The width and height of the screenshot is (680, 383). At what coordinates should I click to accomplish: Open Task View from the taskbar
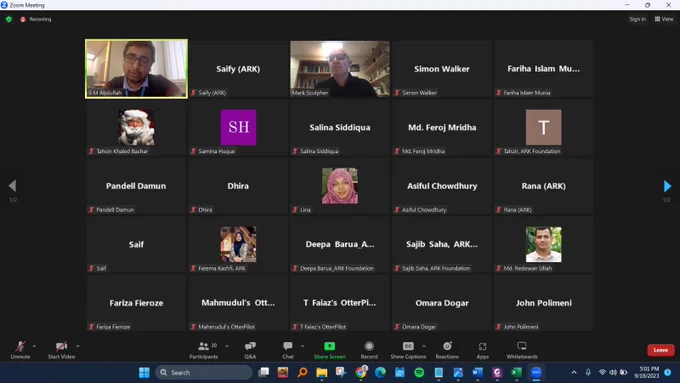pyautogui.click(x=263, y=373)
